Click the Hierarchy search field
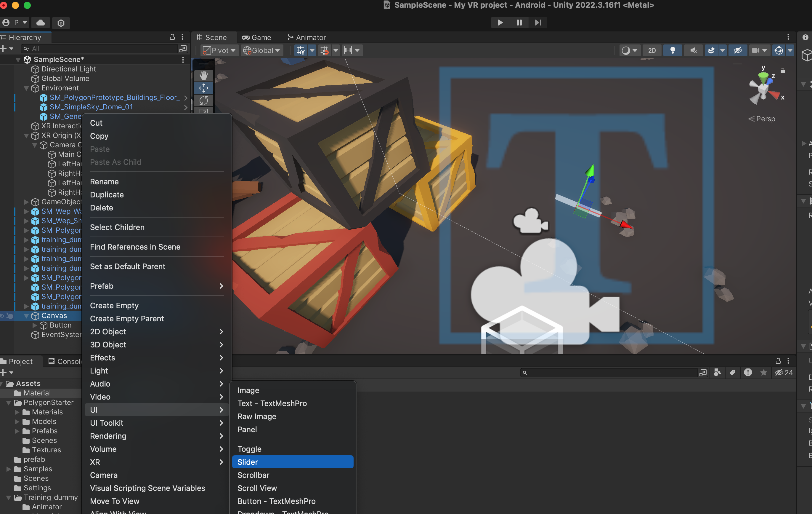The width and height of the screenshot is (812, 514). pyautogui.click(x=101, y=49)
